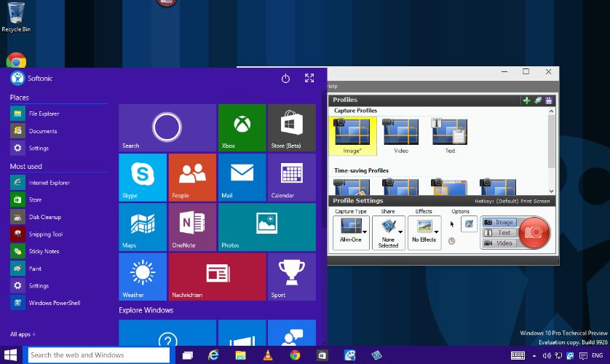
Task: Launch Disk Cleanup from Most used
Action: click(58, 217)
